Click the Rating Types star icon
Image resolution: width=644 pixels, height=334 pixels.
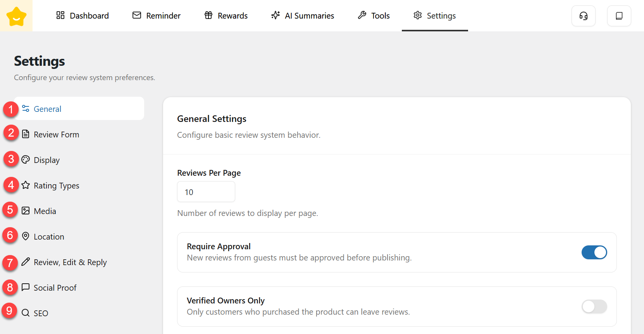tap(26, 185)
